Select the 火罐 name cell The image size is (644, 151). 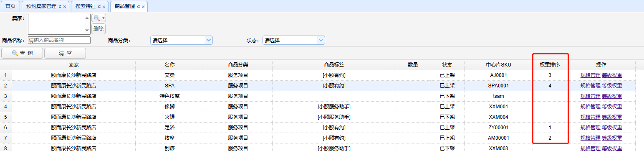point(169,117)
